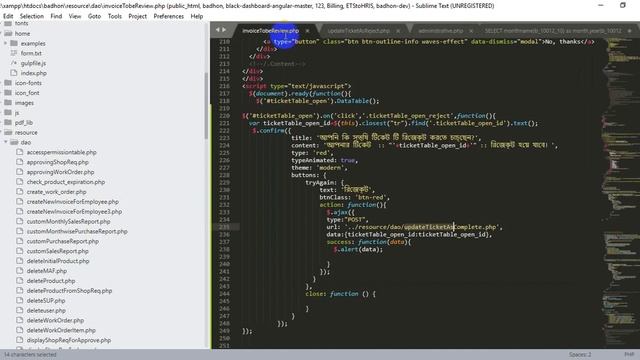Close the administrative.php tab
This screenshot has height=360, width=640.
(471, 31)
